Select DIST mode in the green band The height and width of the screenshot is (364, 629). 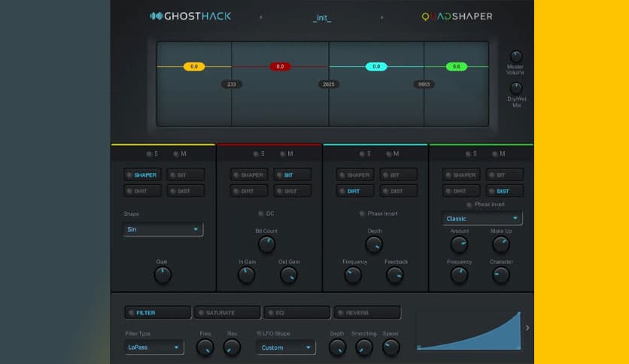(505, 191)
